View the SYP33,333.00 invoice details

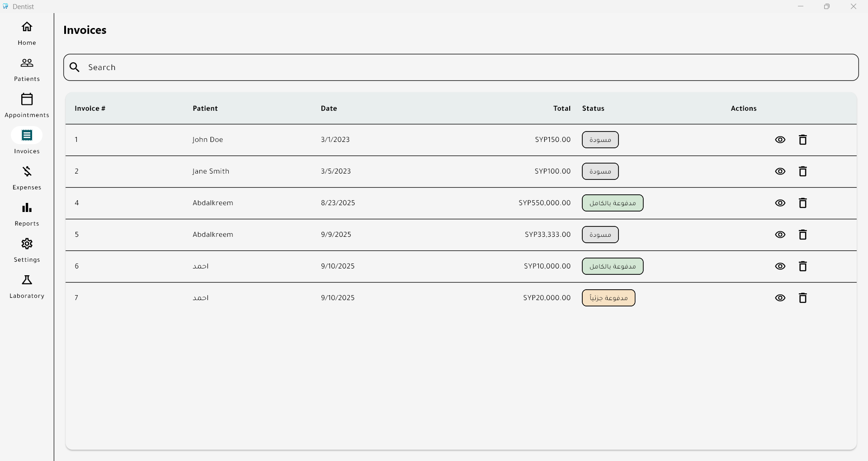coord(780,235)
